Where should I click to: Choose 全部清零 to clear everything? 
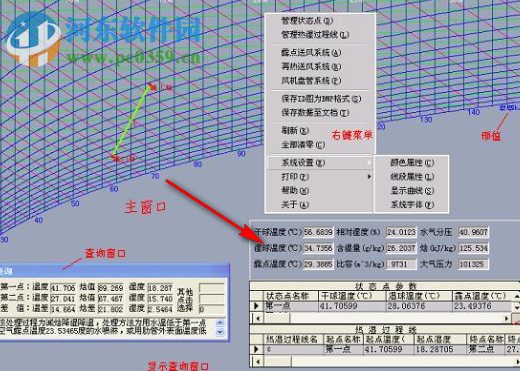303,145
